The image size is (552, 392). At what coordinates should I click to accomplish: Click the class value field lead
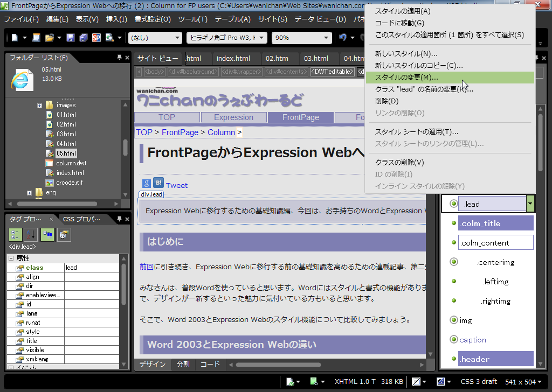pyautogui.click(x=92, y=268)
